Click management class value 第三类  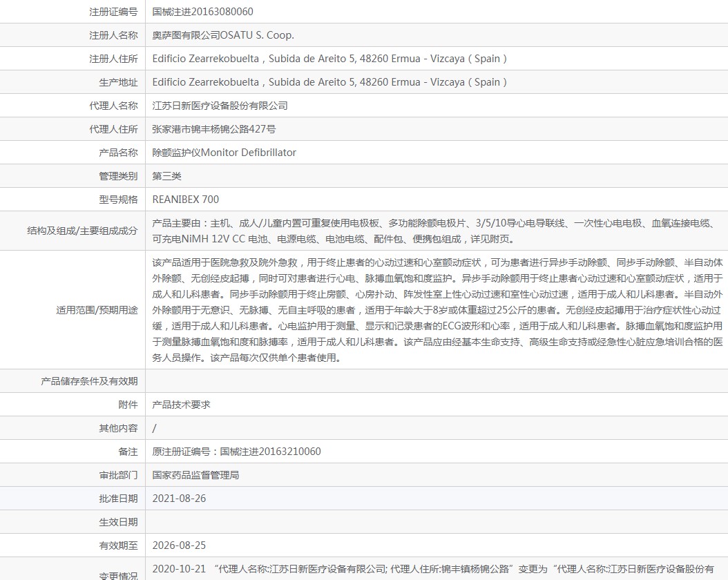[x=166, y=176]
